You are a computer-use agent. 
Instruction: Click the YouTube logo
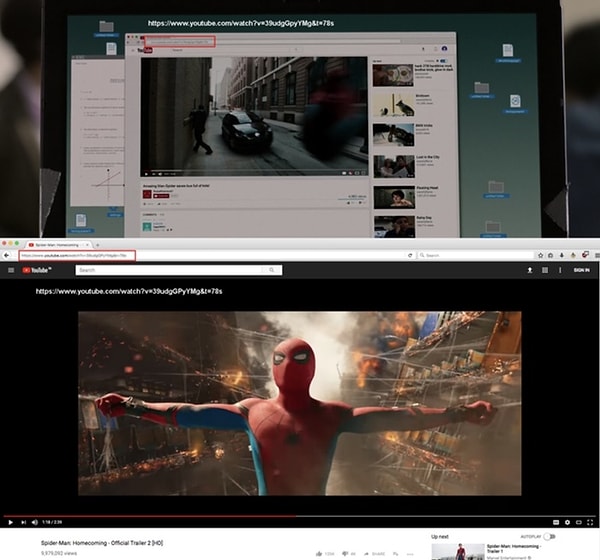tap(38, 270)
